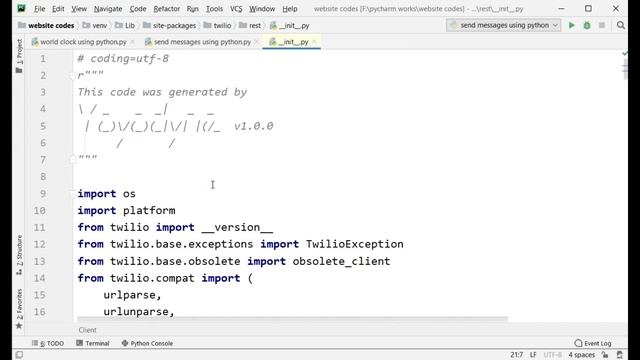
Task: Open the run configuration dropdown
Action: click(503, 25)
